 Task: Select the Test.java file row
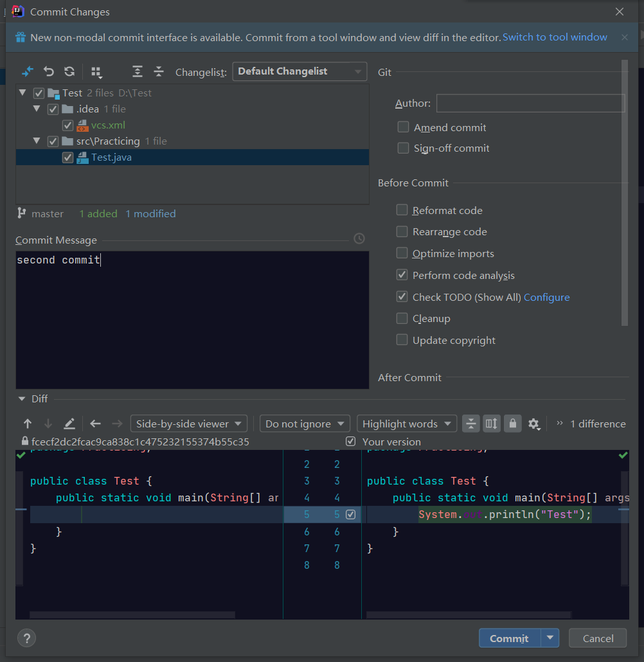192,157
